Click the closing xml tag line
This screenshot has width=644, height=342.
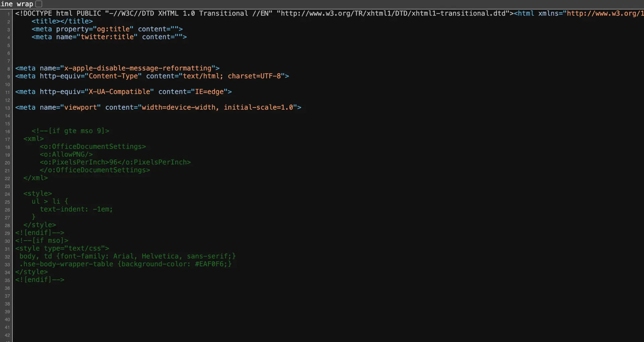[x=36, y=178]
